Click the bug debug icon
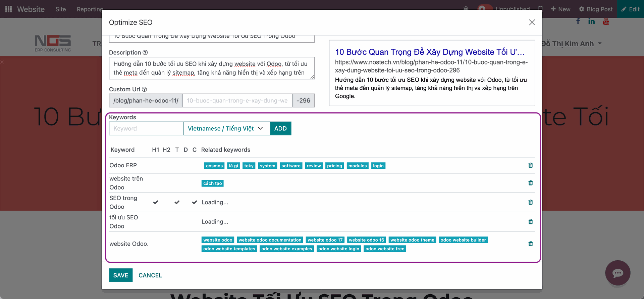The height and width of the screenshot is (299, 644). [x=466, y=8]
